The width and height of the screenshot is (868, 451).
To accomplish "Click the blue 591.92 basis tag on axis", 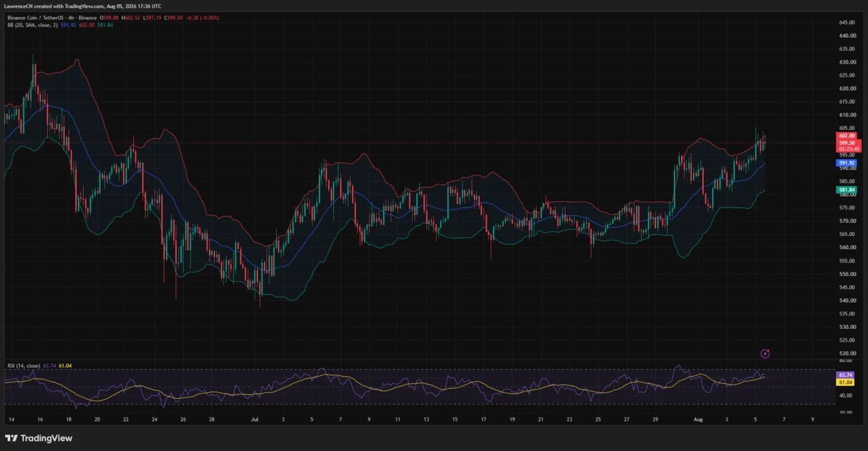I will click(x=846, y=163).
